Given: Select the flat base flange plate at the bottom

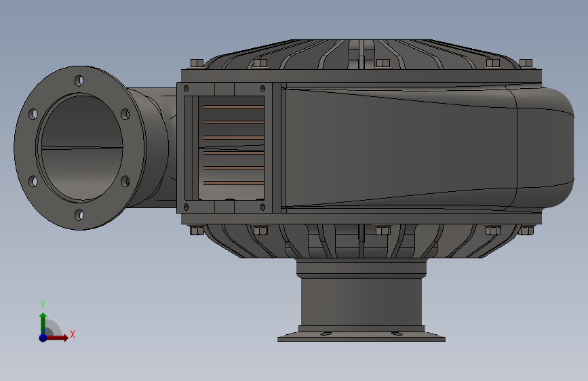Looking at the screenshot, I should [361, 337].
